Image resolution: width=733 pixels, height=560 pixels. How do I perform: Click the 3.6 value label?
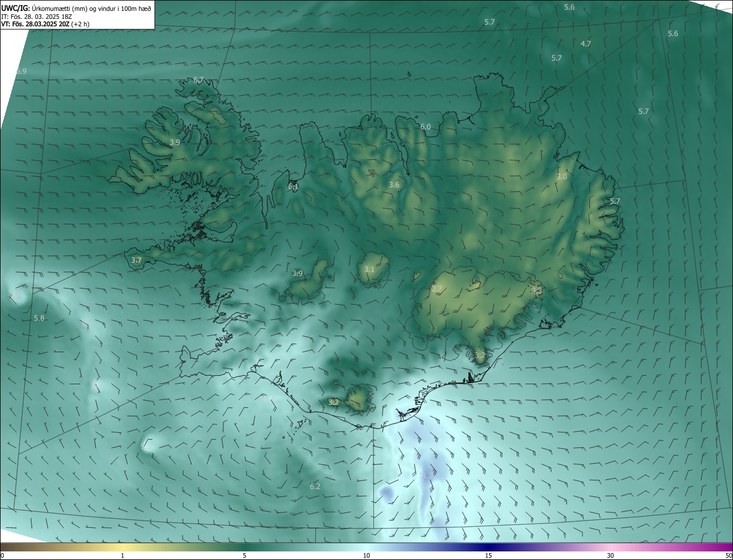pos(394,185)
